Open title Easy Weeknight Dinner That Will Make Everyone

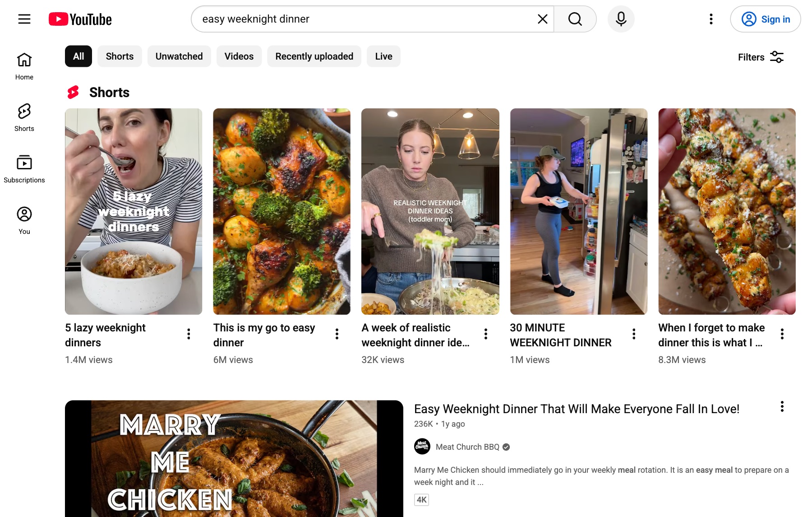(x=577, y=409)
